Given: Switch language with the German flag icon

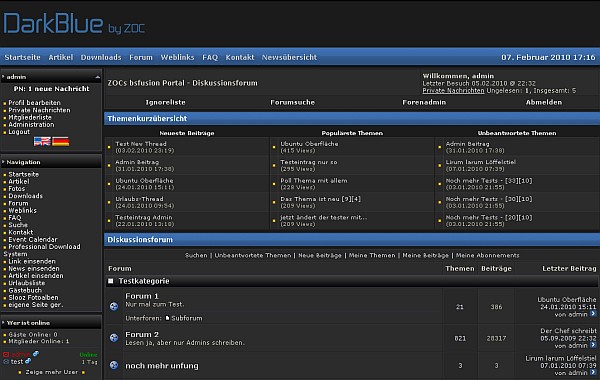Looking at the screenshot, I should [60, 141].
